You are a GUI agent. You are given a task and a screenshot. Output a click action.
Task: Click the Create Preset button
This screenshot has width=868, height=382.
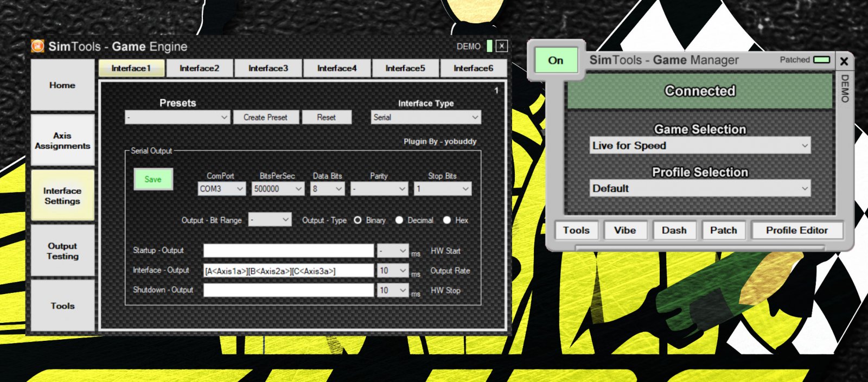pos(265,117)
